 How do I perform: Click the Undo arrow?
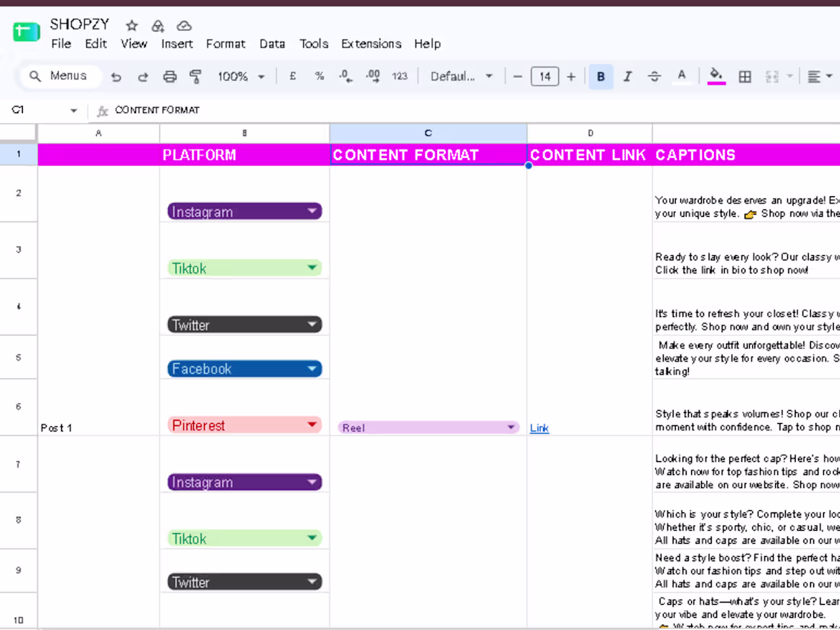pyautogui.click(x=116, y=76)
